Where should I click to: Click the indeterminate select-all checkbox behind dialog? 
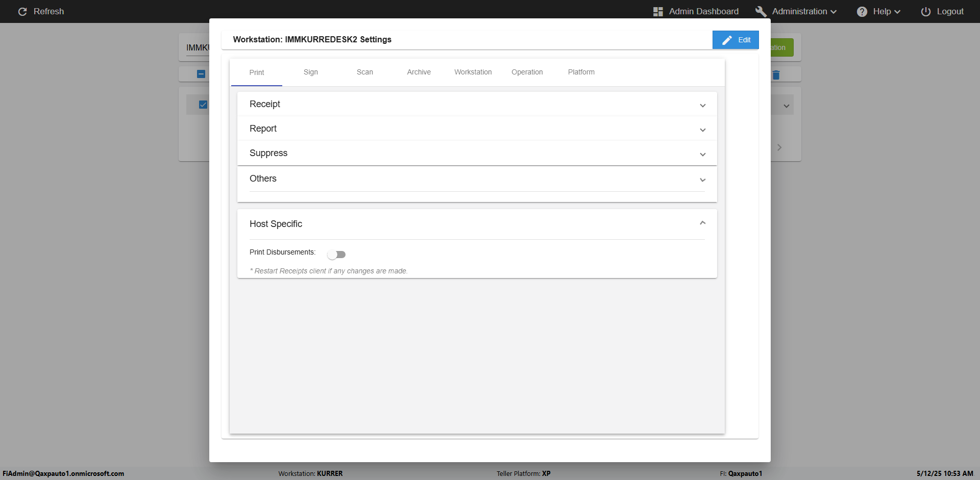[201, 74]
